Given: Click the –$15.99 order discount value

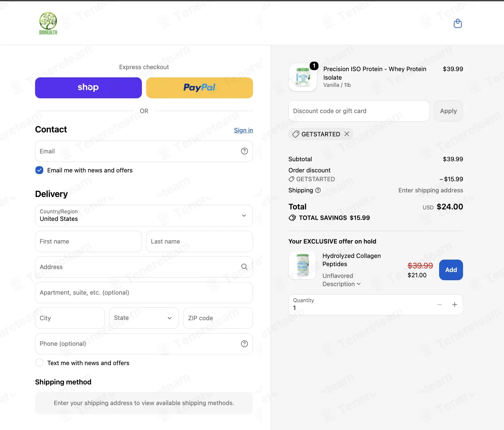Looking at the screenshot, I should pos(451,179).
